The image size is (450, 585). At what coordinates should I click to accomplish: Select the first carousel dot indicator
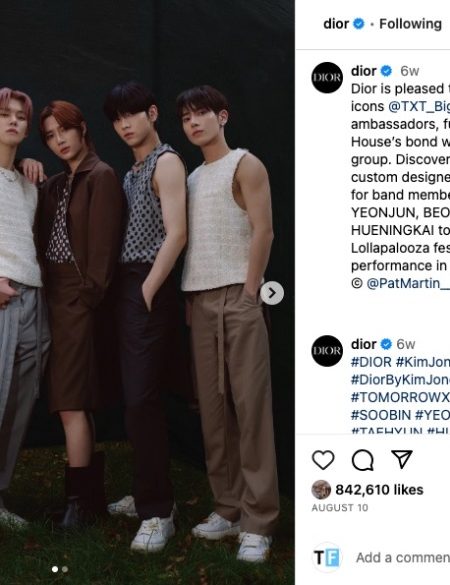(55, 569)
